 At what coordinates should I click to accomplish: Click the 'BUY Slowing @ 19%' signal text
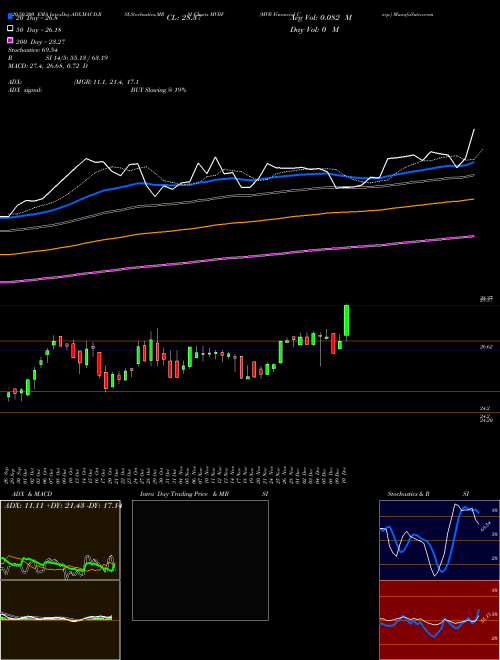pos(158,90)
